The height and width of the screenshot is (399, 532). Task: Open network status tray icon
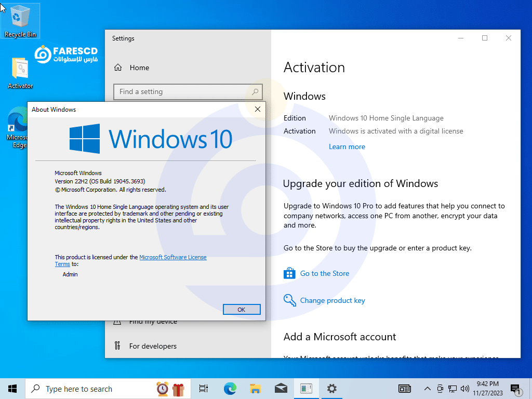(x=453, y=389)
